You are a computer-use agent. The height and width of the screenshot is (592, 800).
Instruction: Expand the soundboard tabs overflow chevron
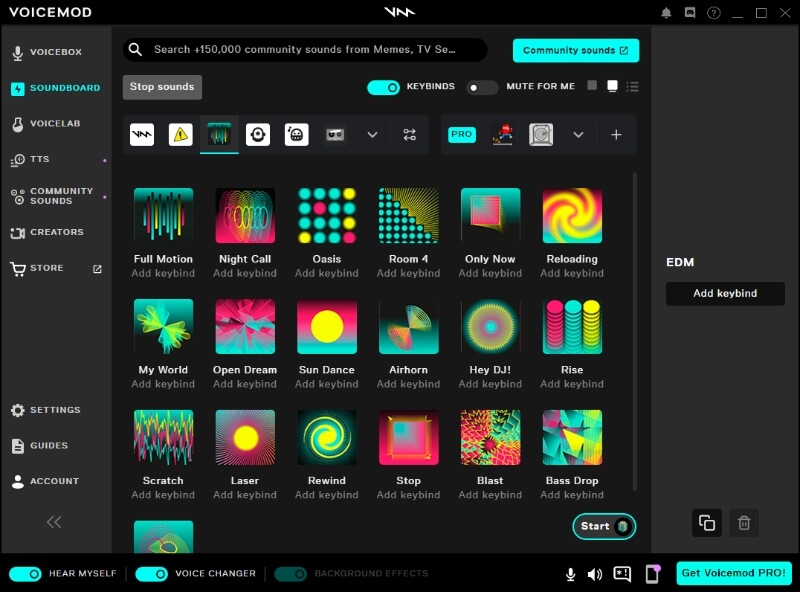coord(372,134)
